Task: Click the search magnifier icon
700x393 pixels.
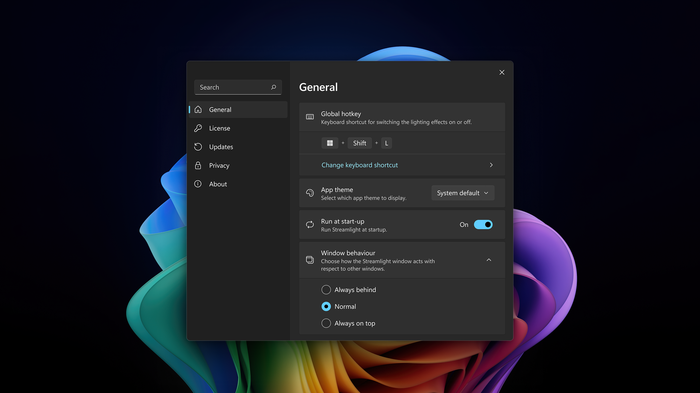Action: coord(274,87)
